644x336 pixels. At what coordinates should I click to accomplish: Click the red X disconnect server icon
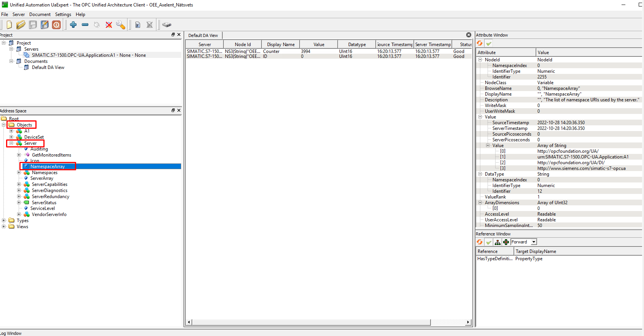pyautogui.click(x=109, y=25)
